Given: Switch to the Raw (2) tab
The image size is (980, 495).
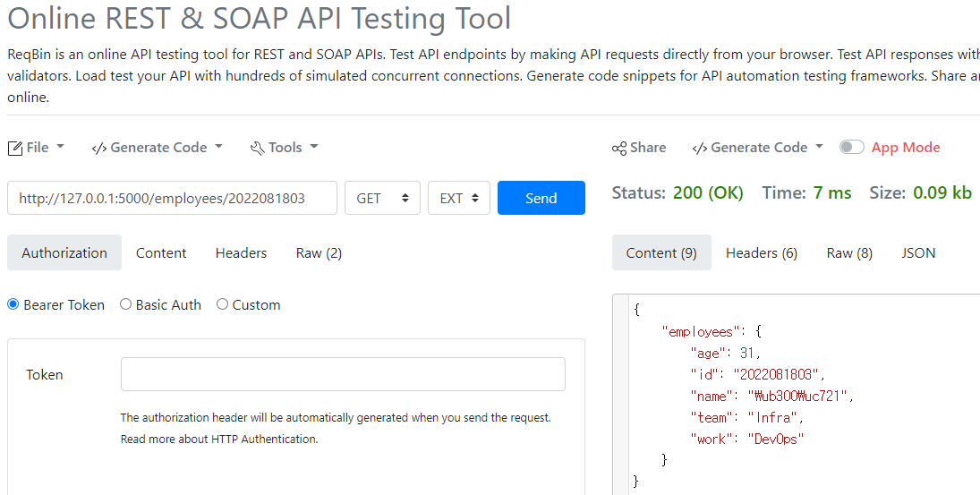Looking at the screenshot, I should coord(319,252).
